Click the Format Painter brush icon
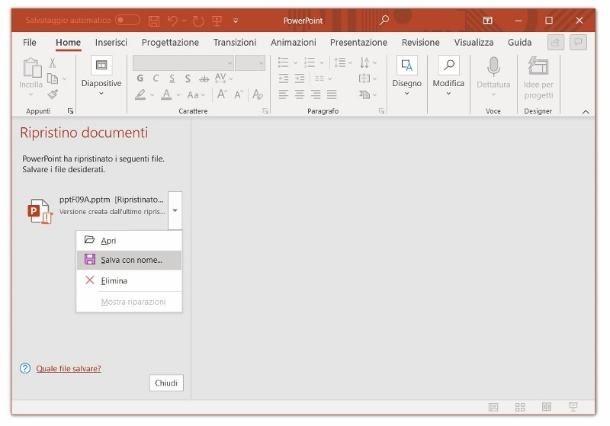This screenshot has height=426, width=610. tap(53, 95)
